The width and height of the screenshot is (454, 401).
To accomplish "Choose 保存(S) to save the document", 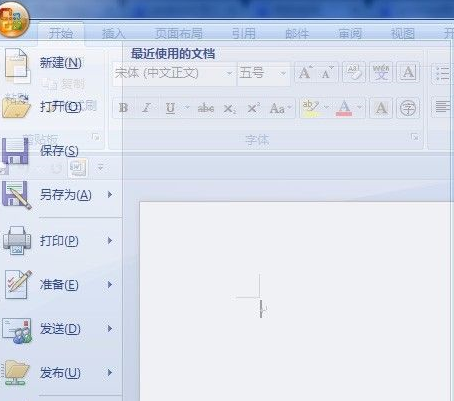I will (x=59, y=151).
